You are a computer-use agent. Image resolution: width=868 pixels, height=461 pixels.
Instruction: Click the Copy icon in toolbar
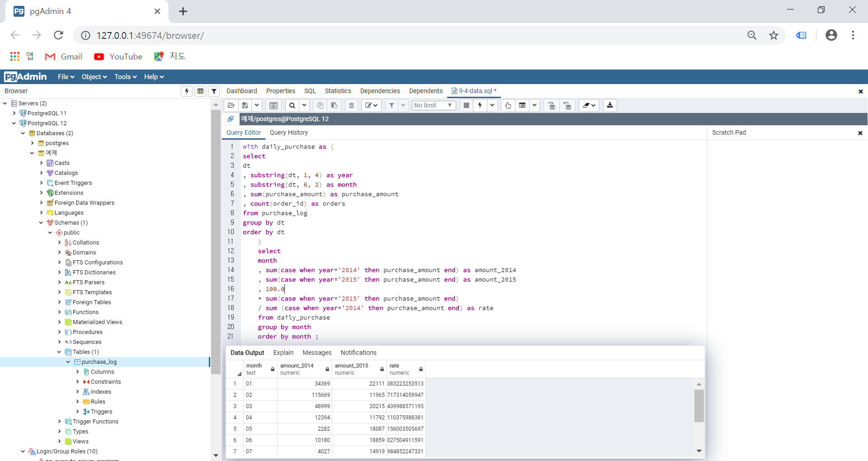point(320,105)
